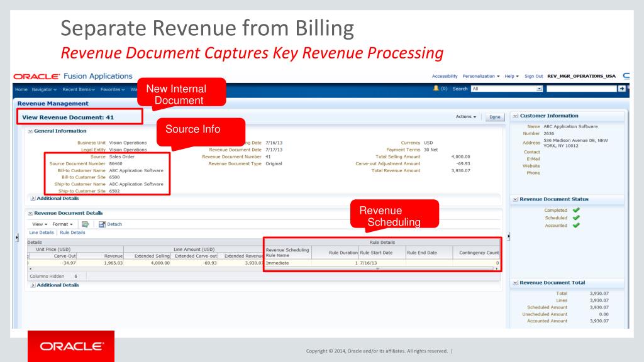
Task: Click into the global search field
Action: coord(582,89)
